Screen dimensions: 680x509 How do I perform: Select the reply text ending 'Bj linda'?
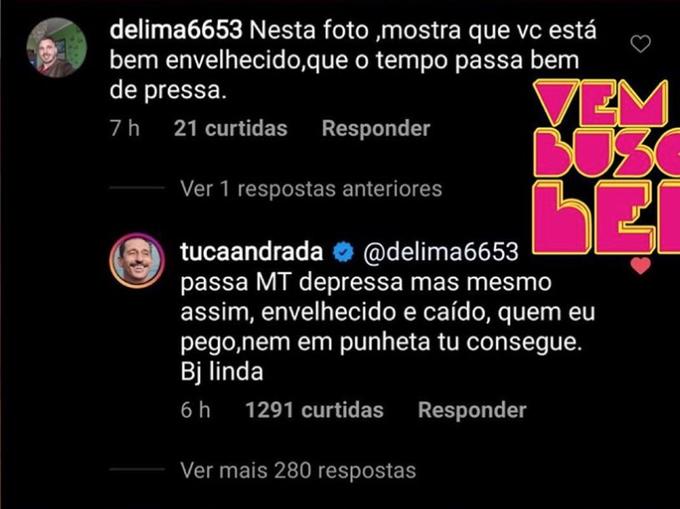pos(388,327)
